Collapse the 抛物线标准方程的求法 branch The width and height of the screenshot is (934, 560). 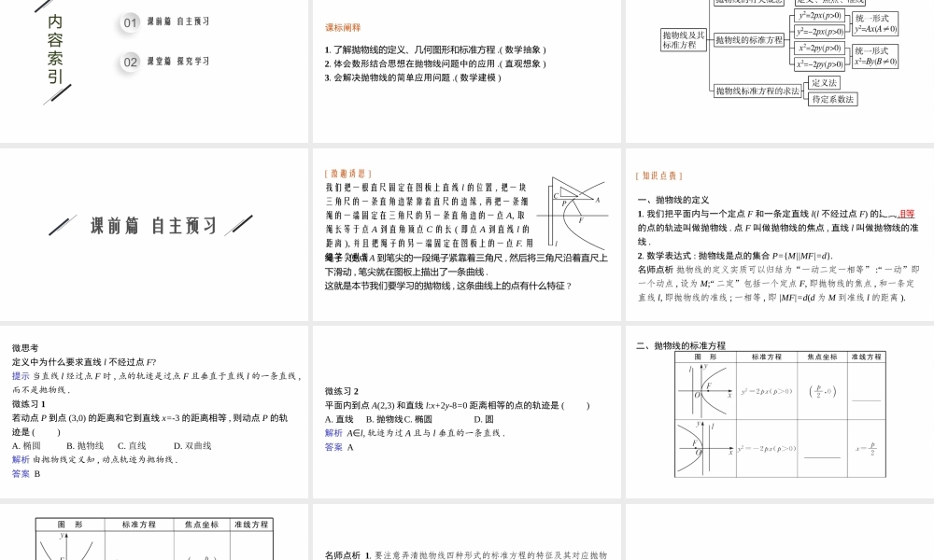757,89
